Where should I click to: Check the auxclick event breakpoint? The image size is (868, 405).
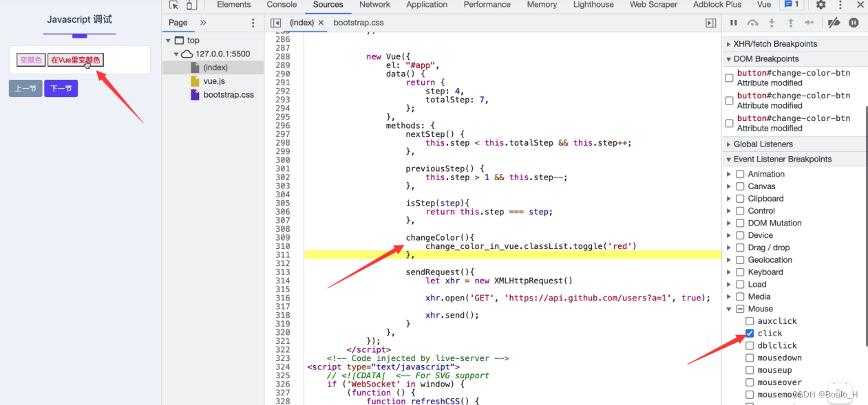pos(750,321)
